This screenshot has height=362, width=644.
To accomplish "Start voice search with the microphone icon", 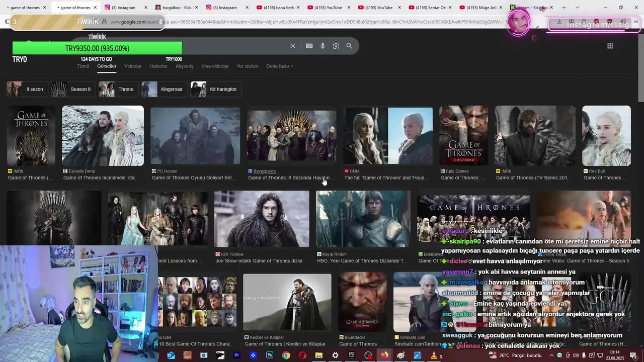I will [x=323, y=46].
